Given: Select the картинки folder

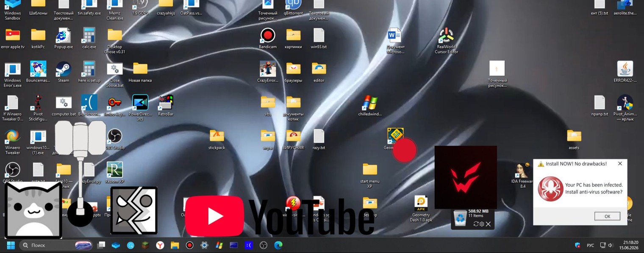Looking at the screenshot, I should pos(293,38).
